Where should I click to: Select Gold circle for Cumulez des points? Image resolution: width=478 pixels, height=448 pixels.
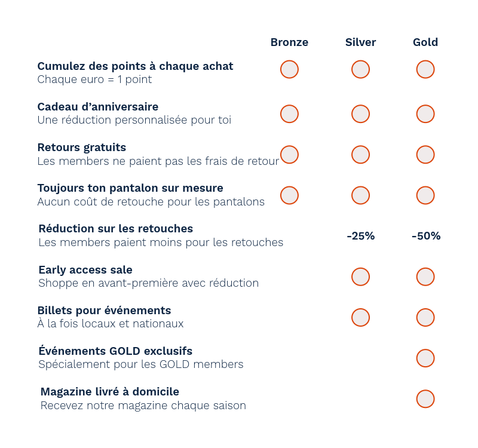tap(425, 69)
